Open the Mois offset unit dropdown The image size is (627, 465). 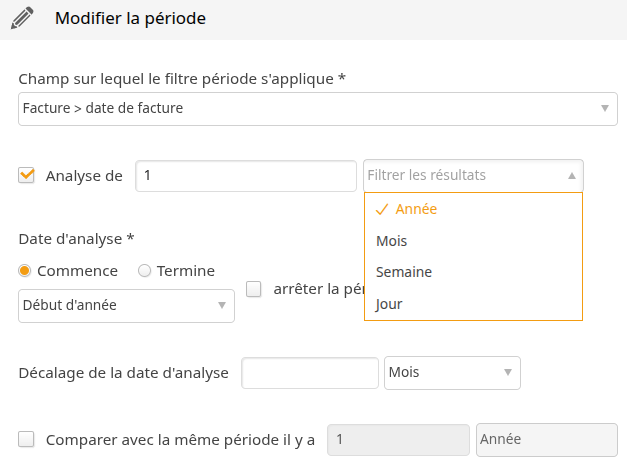(x=452, y=373)
